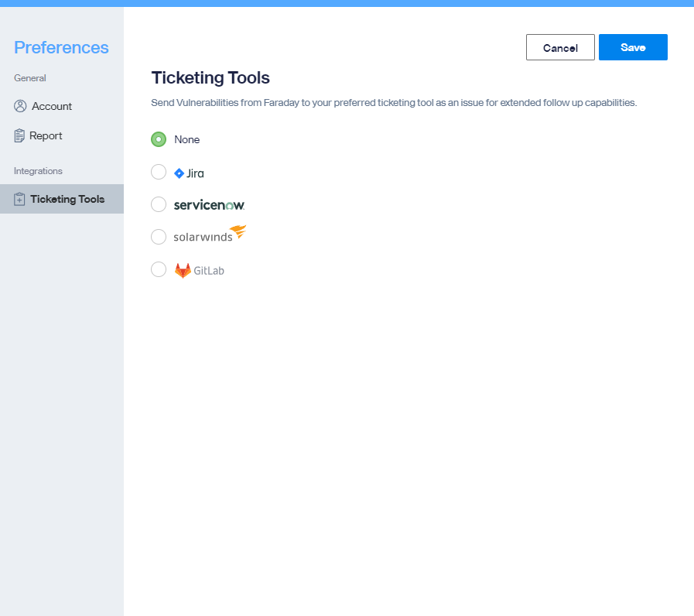
Task: Select the Jira radio button
Action: tap(159, 172)
